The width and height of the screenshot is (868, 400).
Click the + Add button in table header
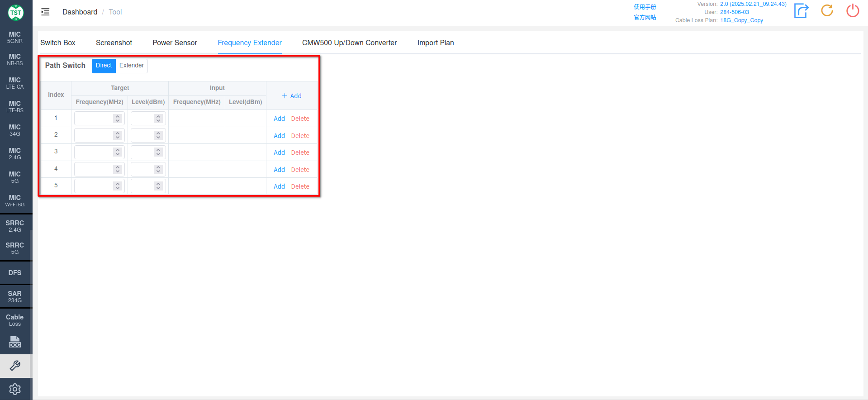pyautogui.click(x=292, y=96)
